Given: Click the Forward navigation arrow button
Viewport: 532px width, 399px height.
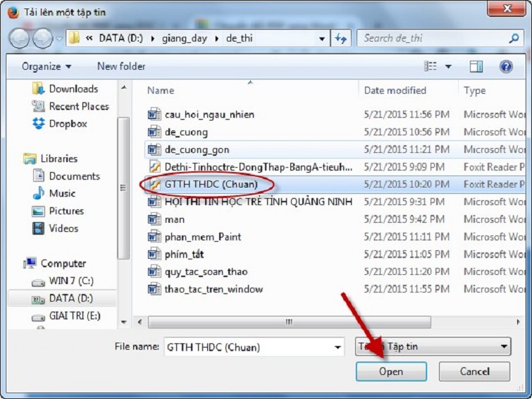Looking at the screenshot, I should 42,38.
